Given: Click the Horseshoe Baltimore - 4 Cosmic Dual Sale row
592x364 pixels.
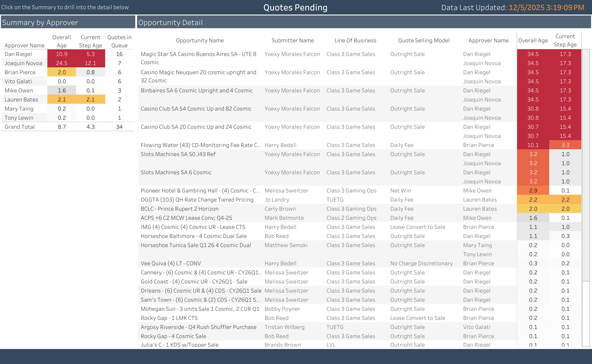Looking at the screenshot, I should pos(194,236).
